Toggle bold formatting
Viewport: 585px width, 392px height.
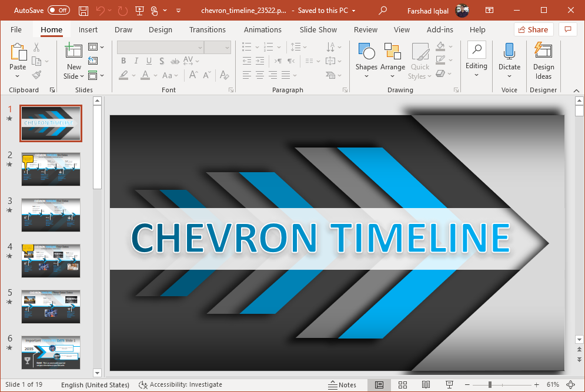point(123,61)
